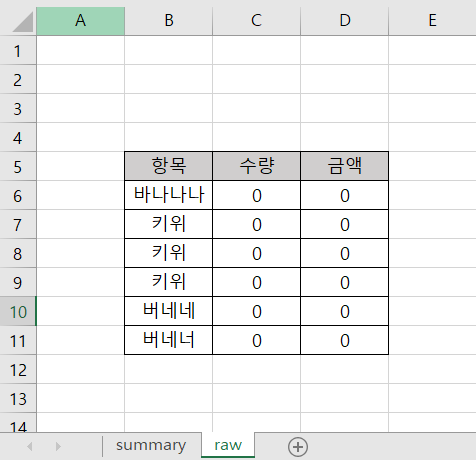Switch to the summary sheet tab
The height and width of the screenshot is (460, 476).
coord(151,445)
